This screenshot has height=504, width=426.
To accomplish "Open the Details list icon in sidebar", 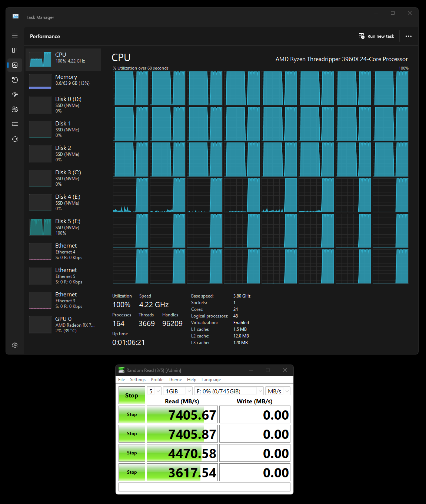I will 15,124.
